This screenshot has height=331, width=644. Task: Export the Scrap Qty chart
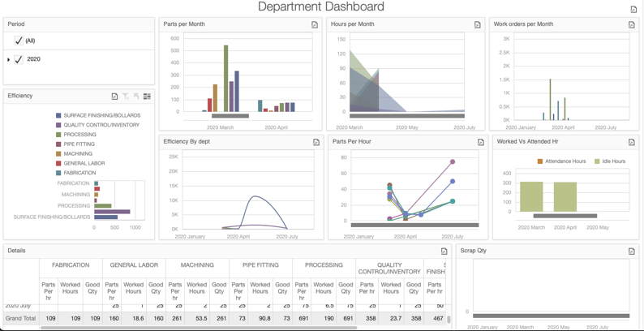pos(632,251)
